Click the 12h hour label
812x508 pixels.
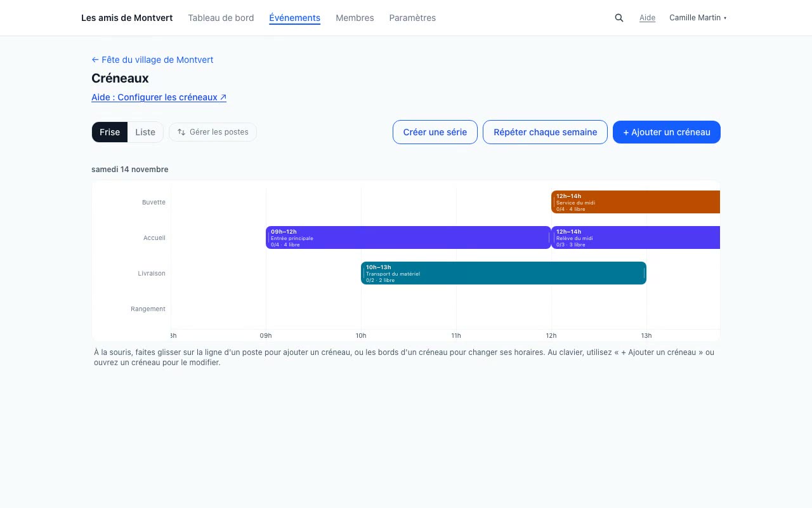click(551, 335)
